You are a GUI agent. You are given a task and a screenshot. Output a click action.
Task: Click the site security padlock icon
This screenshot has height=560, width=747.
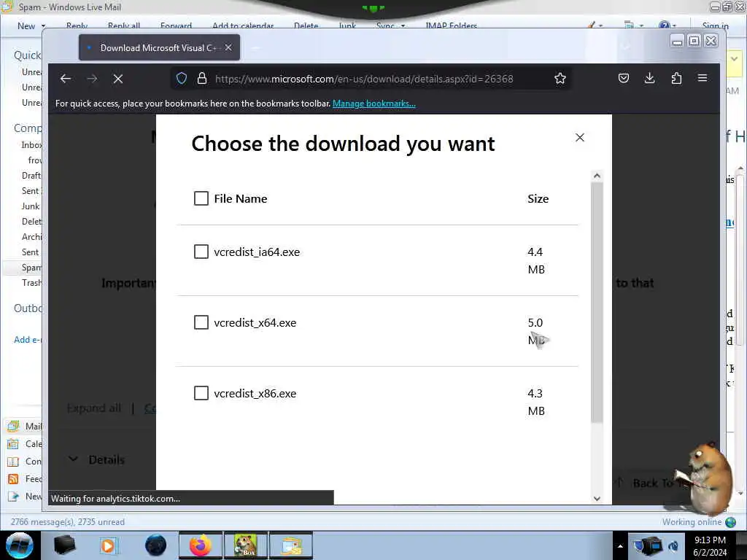coord(202,78)
